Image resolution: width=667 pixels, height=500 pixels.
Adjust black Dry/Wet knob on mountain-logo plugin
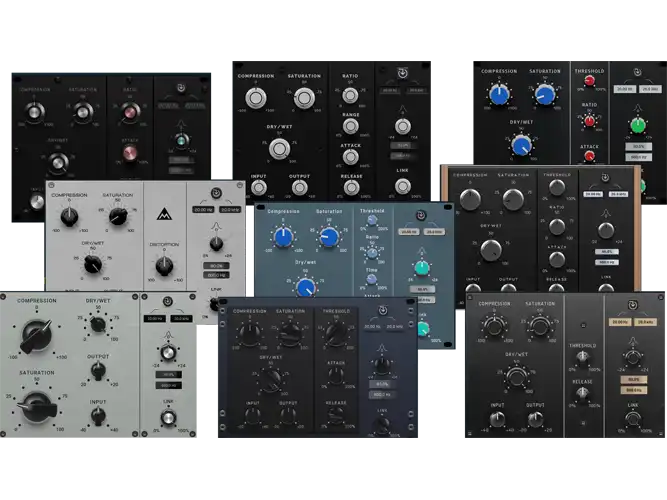tap(93, 264)
